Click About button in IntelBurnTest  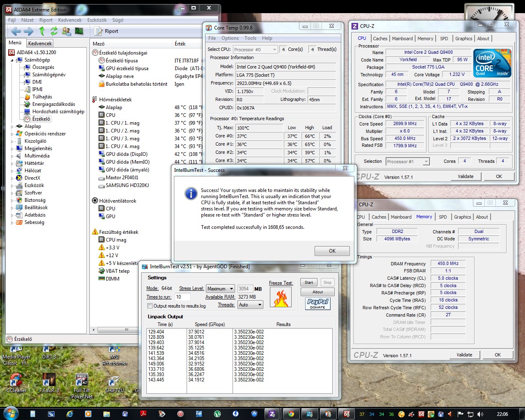coord(317,292)
